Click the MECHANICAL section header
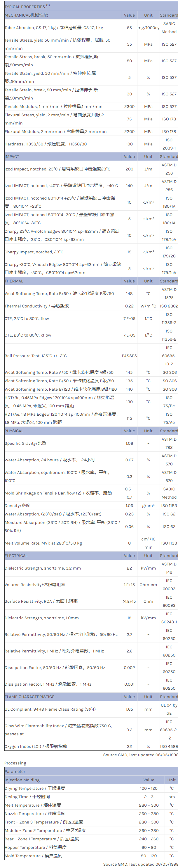The image size is (178, 868). pos(26,15)
